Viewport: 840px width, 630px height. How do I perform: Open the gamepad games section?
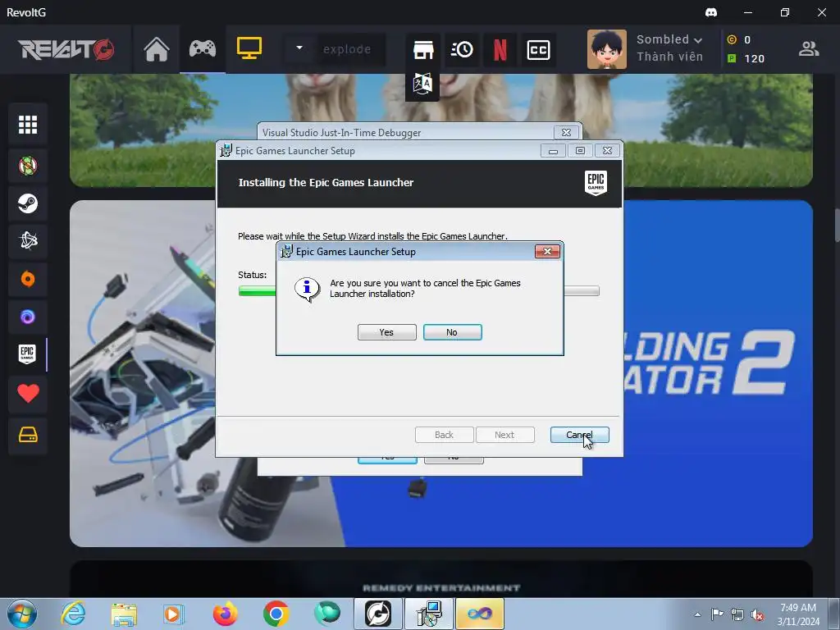pos(203,48)
